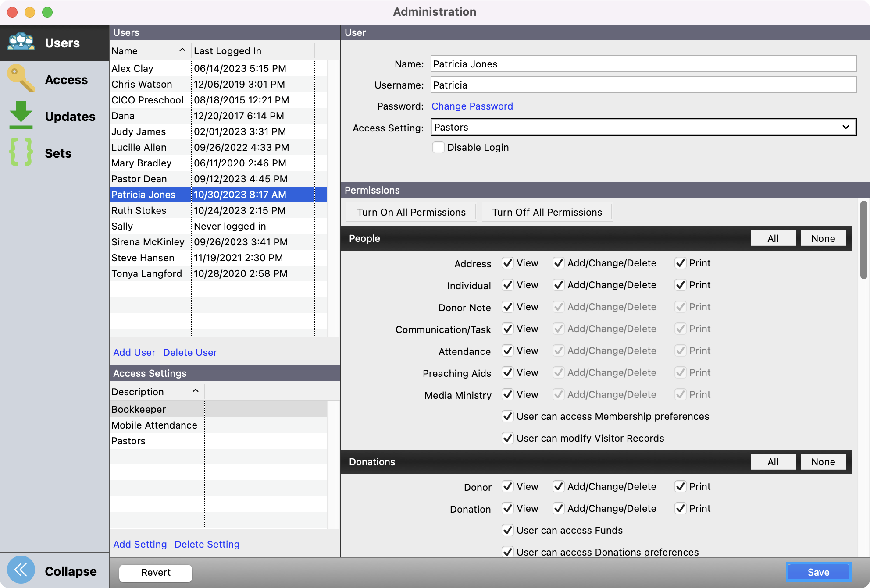Open the Access Setting dropdown
The image size is (870, 588).
point(643,127)
